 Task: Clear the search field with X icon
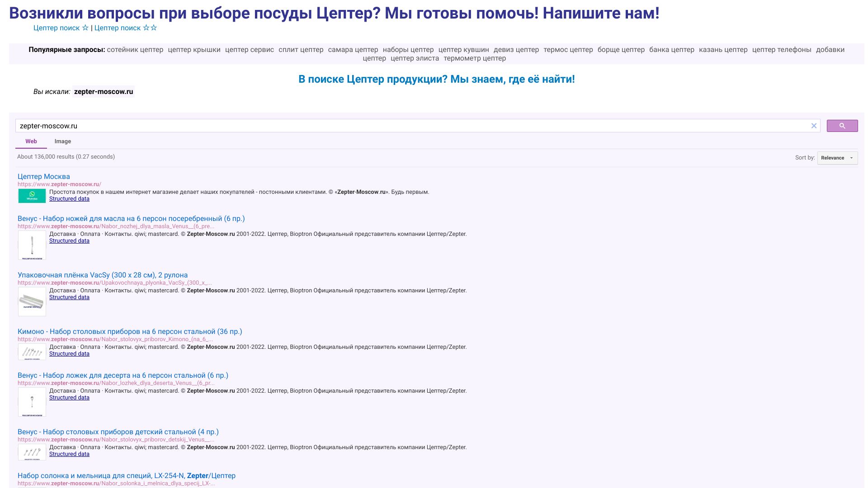pos(814,126)
